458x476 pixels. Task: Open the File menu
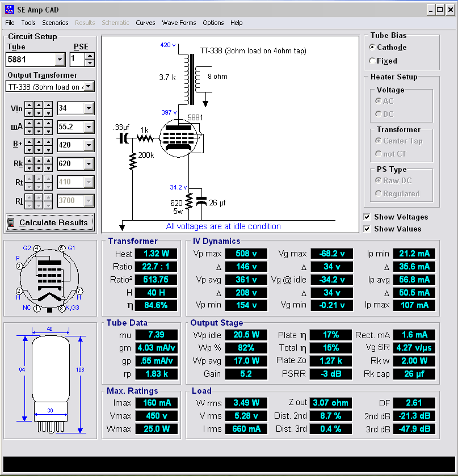coord(10,23)
